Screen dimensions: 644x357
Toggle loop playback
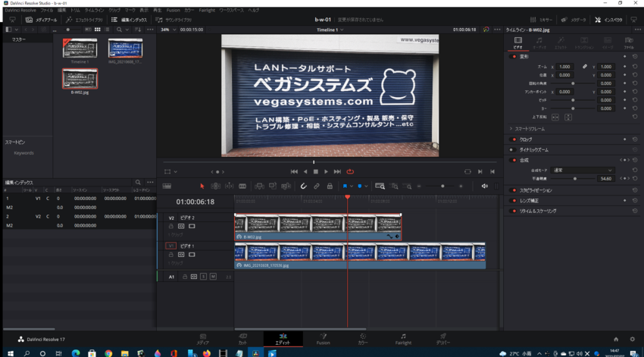(x=350, y=172)
